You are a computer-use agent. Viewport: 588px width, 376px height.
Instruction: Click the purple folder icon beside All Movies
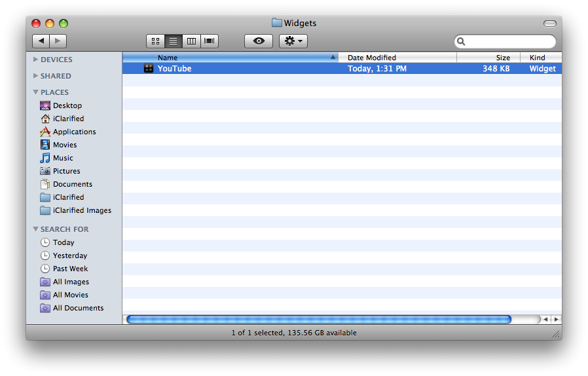click(x=45, y=295)
